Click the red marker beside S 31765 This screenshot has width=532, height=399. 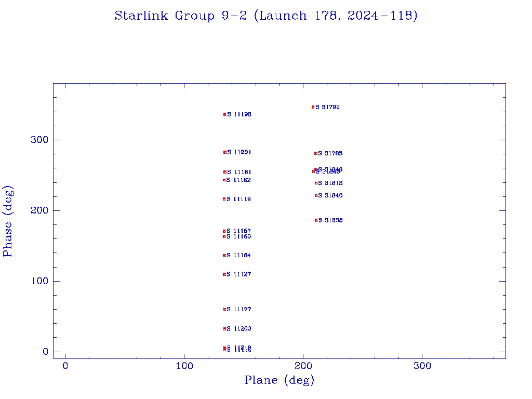[x=315, y=153]
